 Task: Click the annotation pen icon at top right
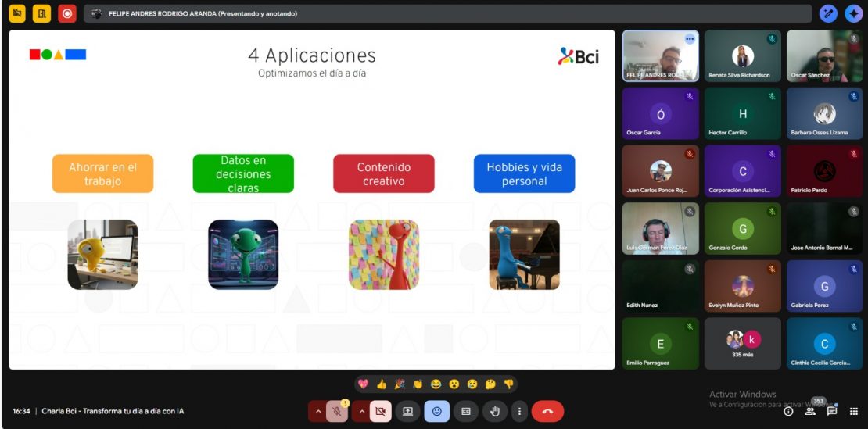point(828,13)
